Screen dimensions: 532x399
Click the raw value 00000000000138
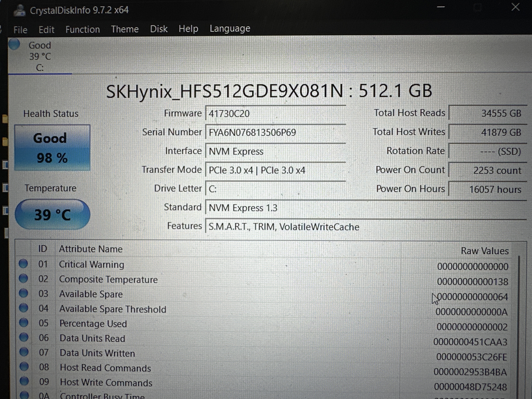click(x=473, y=281)
